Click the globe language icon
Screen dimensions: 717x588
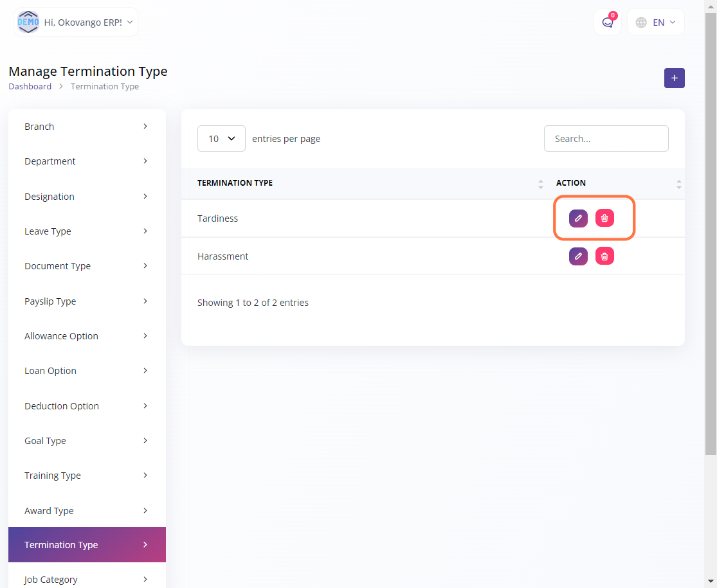click(x=641, y=22)
